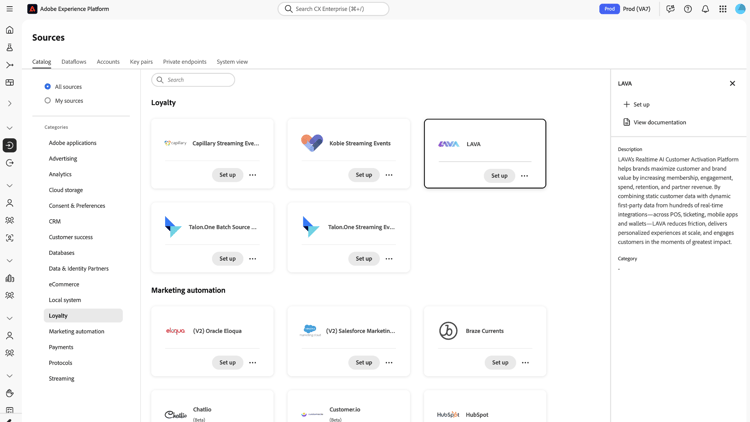This screenshot has height=422, width=750.
Task: Open the hamburger navigation menu
Action: point(10,9)
